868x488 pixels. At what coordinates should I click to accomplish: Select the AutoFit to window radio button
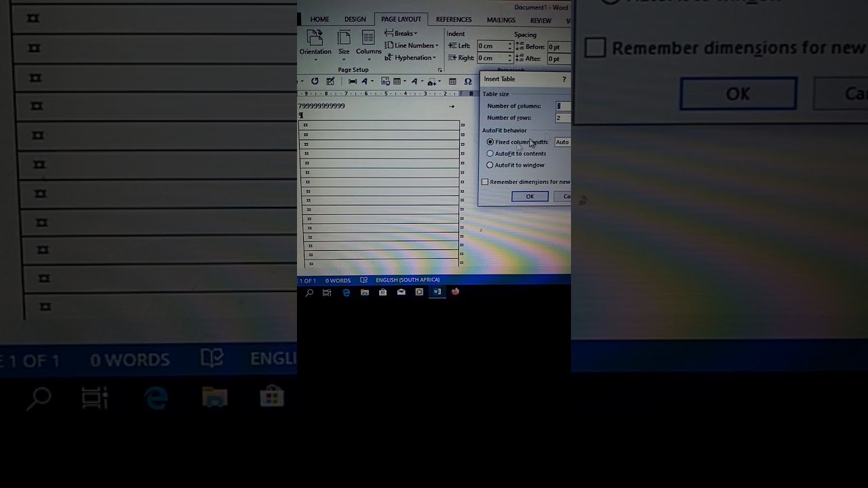(x=490, y=165)
